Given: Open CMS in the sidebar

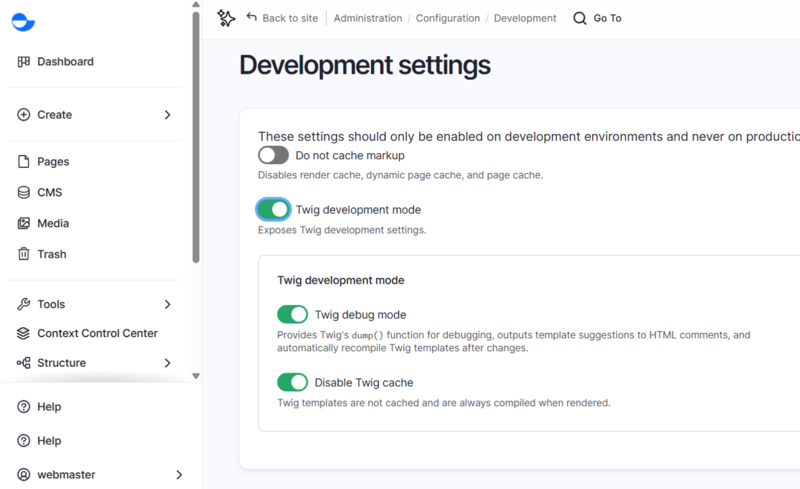Looking at the screenshot, I should point(49,192).
